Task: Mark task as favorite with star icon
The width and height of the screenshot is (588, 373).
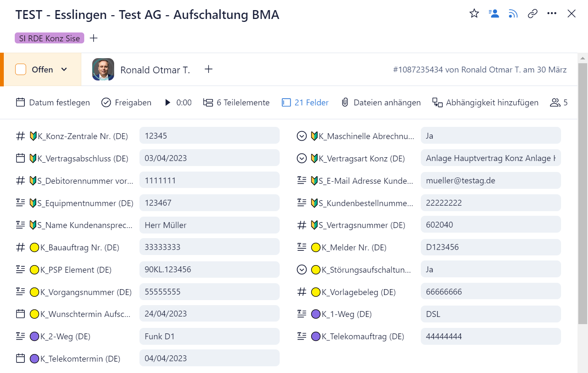Action: (474, 13)
